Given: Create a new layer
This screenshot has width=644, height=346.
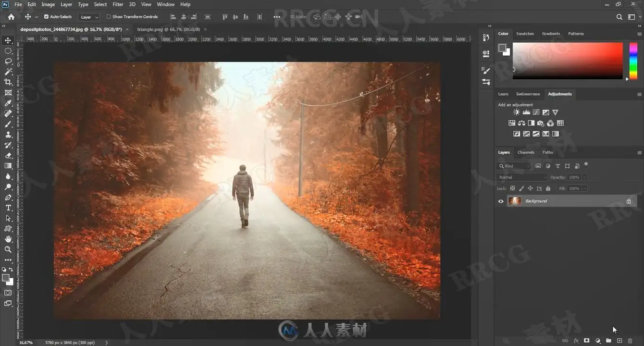Looking at the screenshot, I should click(619, 341).
